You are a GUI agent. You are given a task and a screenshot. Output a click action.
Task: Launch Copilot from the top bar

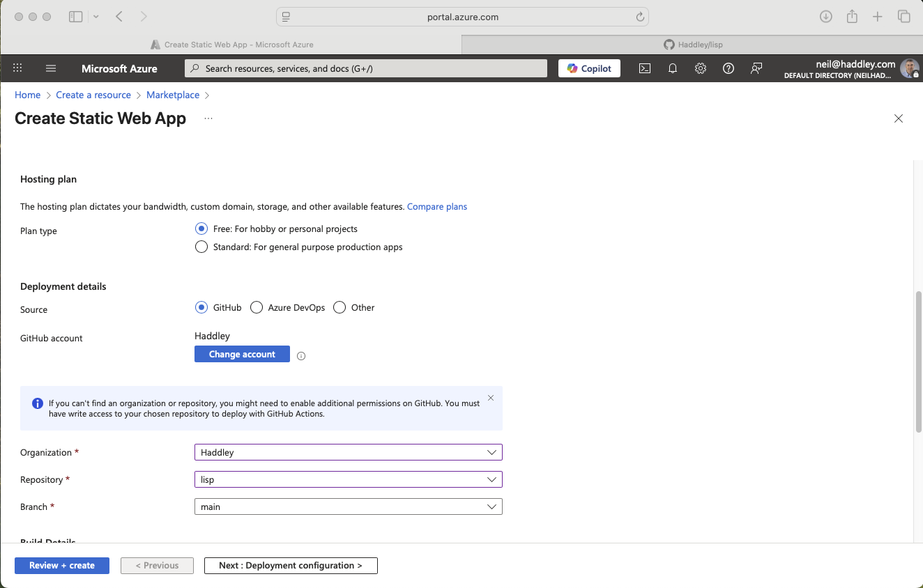[x=589, y=68]
